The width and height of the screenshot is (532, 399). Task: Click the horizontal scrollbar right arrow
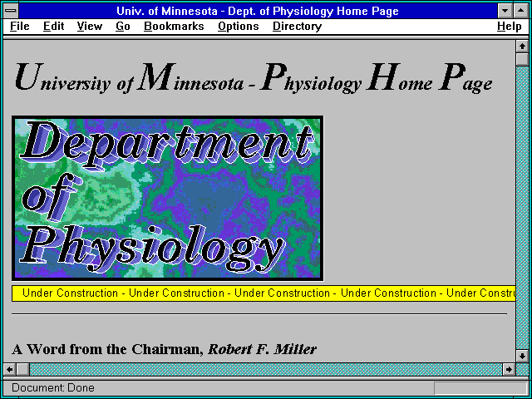coord(509,369)
